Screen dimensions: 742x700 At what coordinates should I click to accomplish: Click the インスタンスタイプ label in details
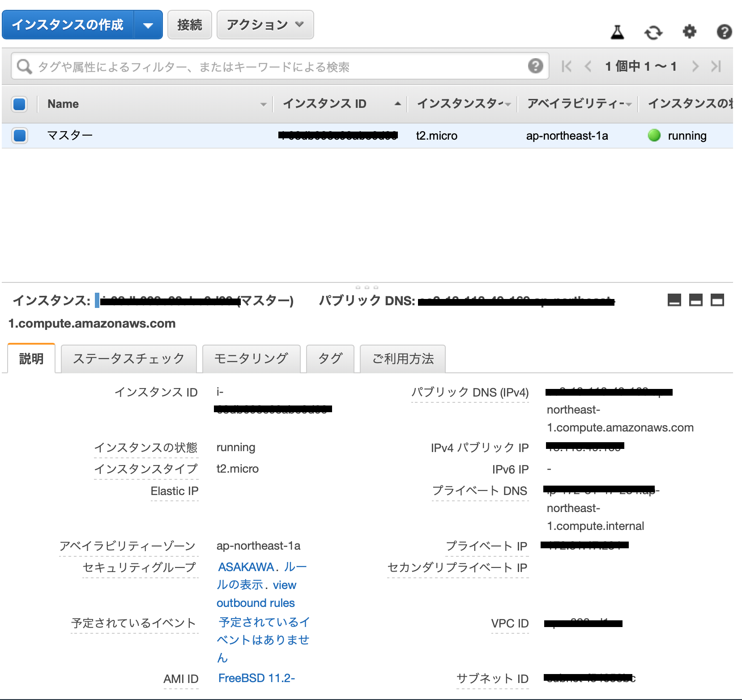point(146,469)
